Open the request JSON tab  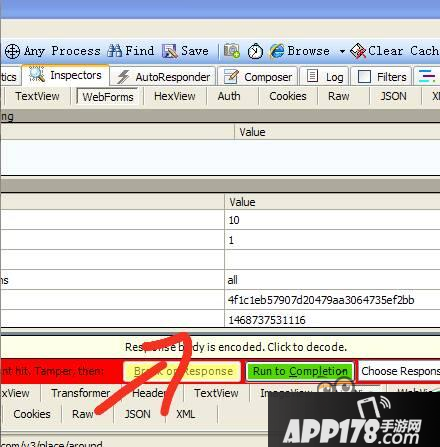(393, 96)
